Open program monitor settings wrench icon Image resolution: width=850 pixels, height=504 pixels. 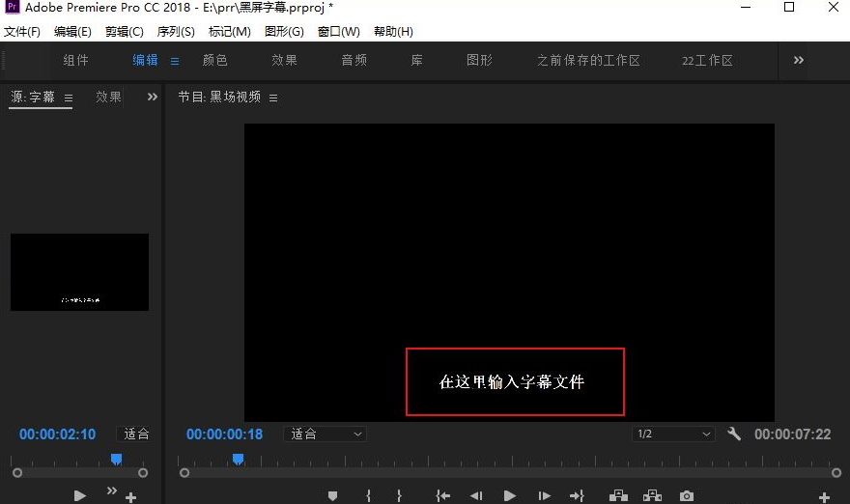point(734,434)
